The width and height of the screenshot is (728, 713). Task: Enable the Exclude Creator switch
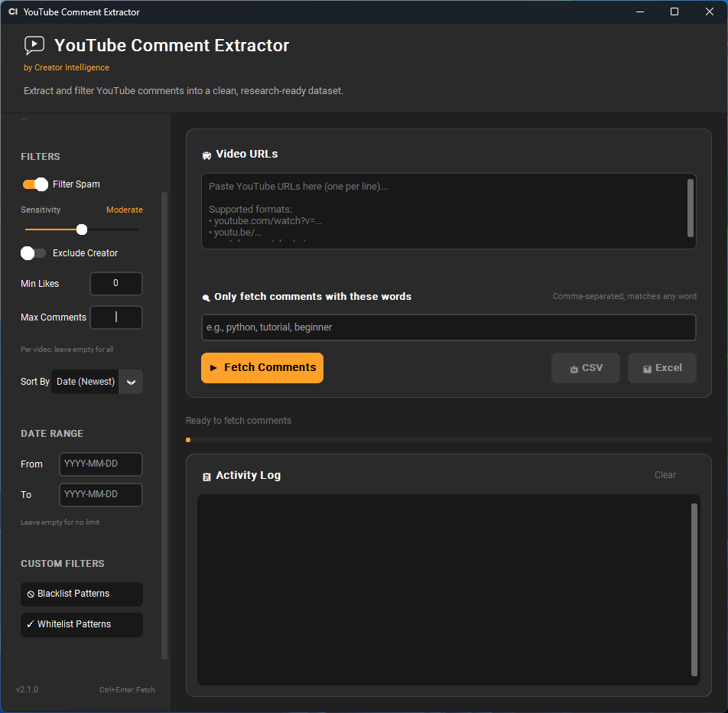click(34, 253)
